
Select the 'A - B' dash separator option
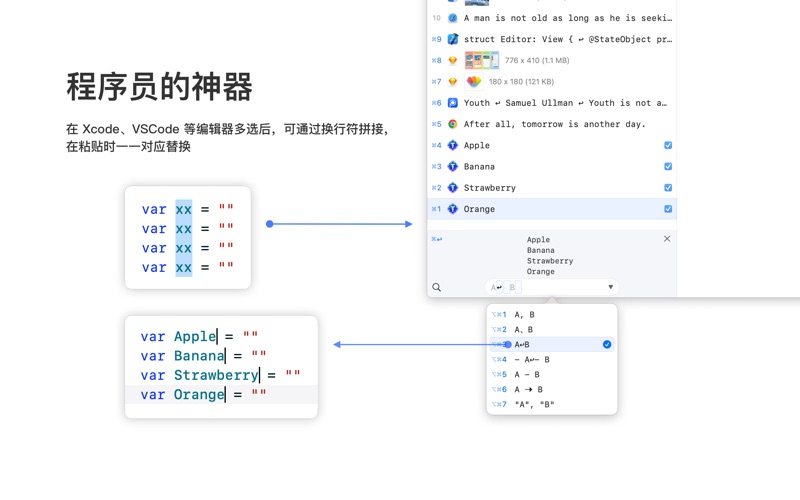552,374
